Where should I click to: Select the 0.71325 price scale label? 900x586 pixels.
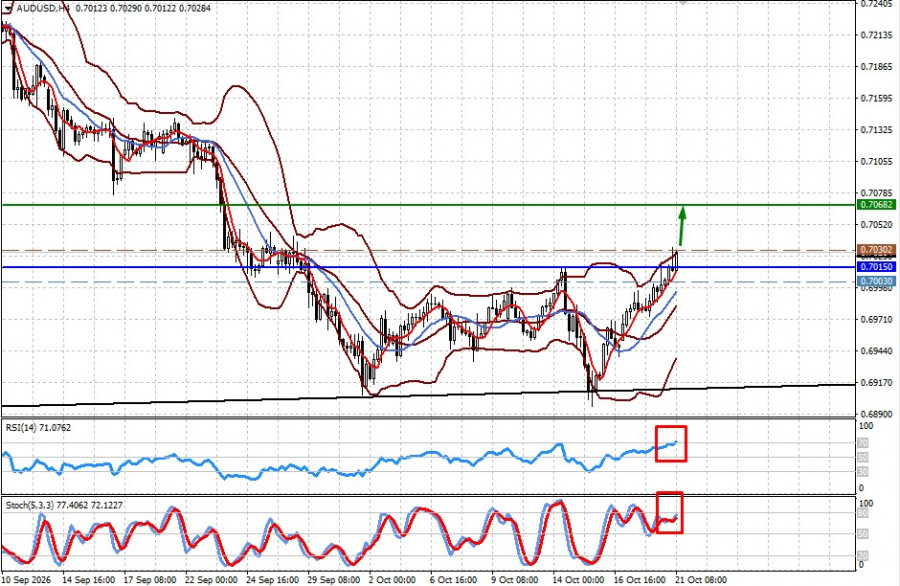click(x=877, y=130)
